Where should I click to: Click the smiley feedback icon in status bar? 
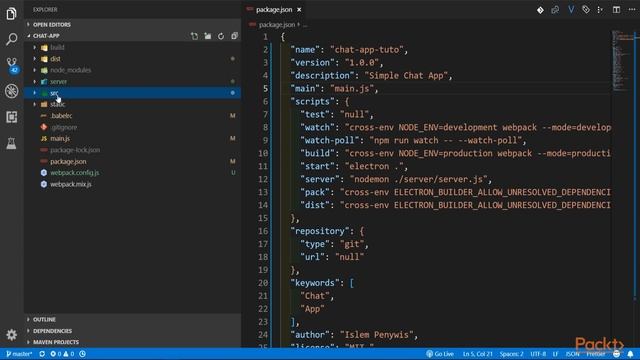click(617, 354)
